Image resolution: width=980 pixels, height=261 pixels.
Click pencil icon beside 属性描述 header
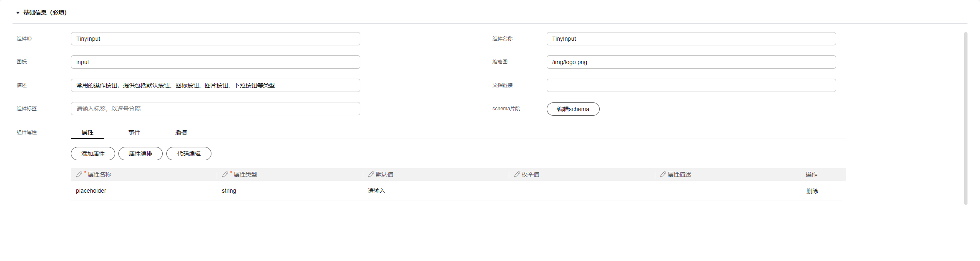coord(663,174)
